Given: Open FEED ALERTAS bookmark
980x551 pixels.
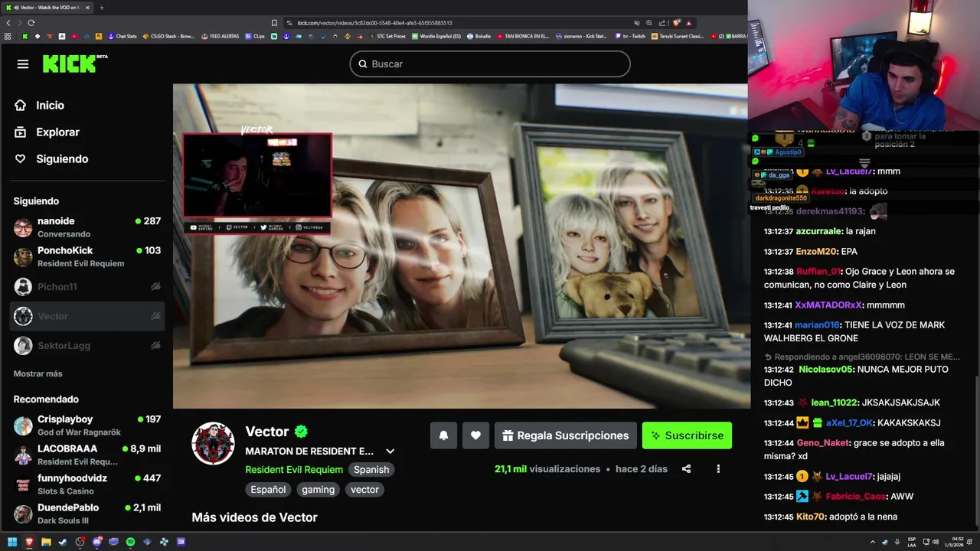Looking at the screenshot, I should 220,36.
